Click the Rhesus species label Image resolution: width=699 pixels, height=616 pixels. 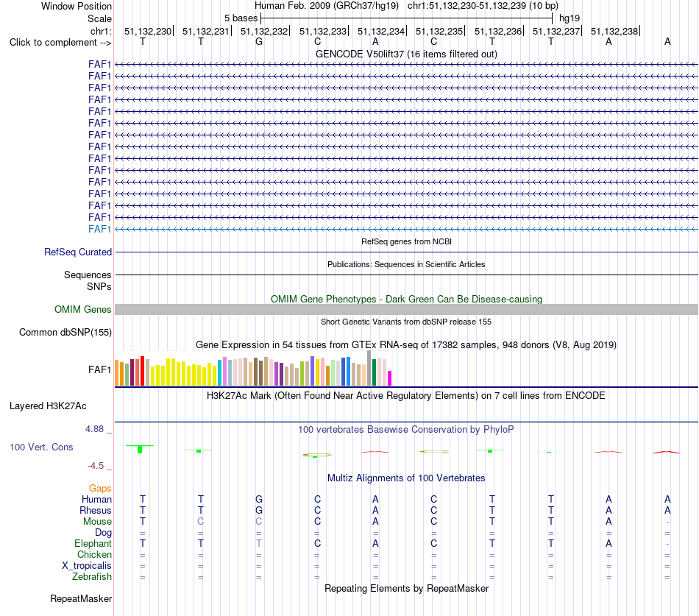click(96, 510)
